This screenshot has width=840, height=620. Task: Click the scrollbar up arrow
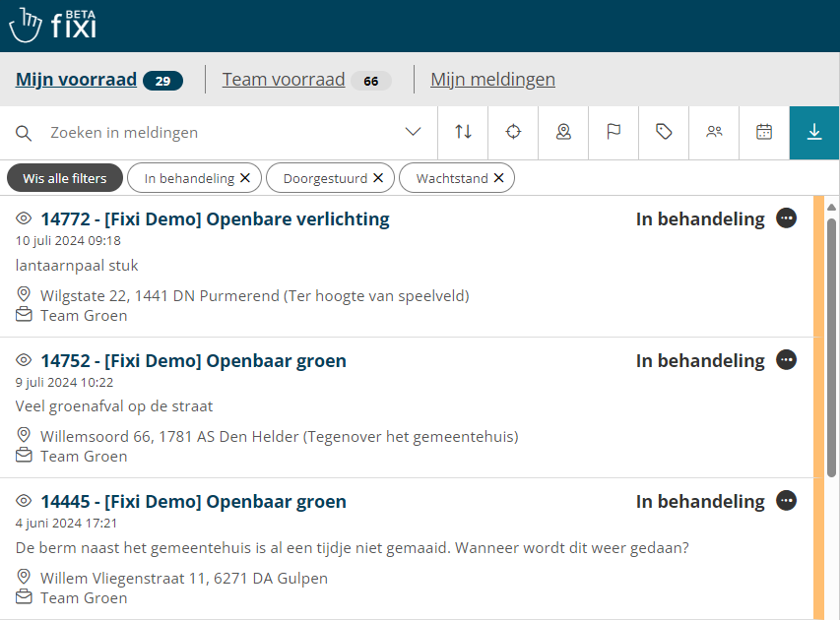[x=831, y=208]
